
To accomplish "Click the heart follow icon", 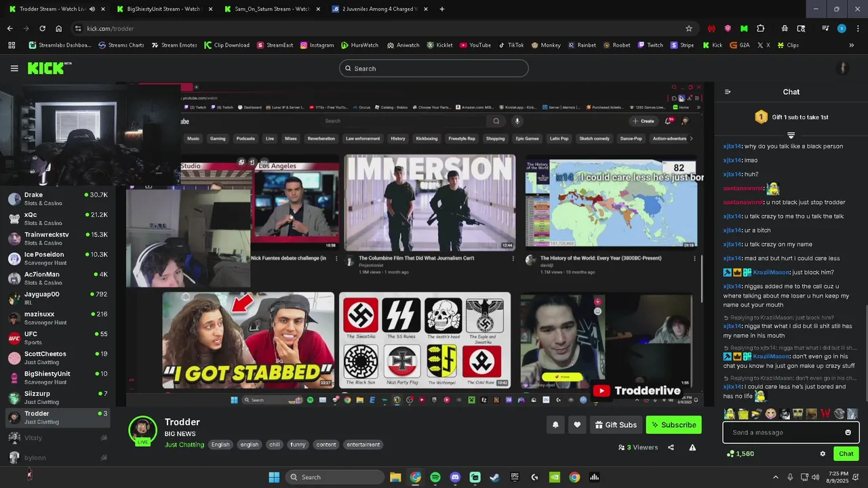I will click(x=577, y=425).
